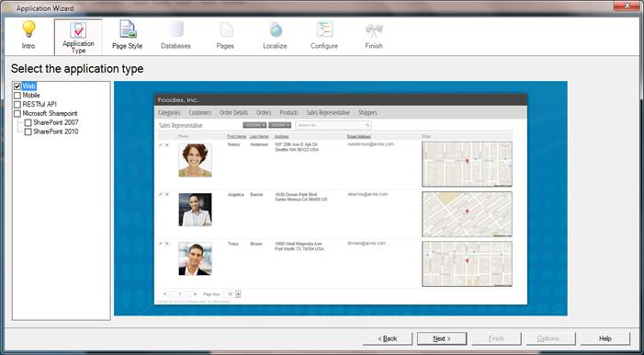Select the SharePoint 2007 label
Image resolution: width=644 pixels, height=355 pixels.
(x=55, y=122)
